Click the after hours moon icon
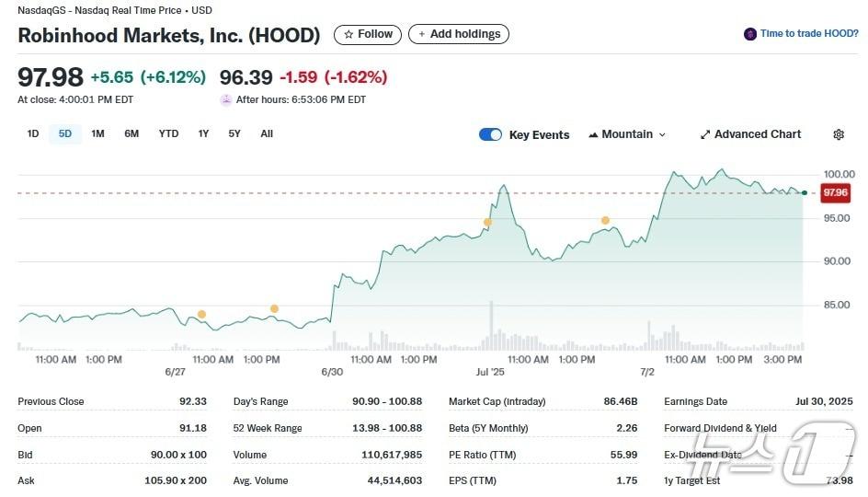 pyautogui.click(x=226, y=99)
